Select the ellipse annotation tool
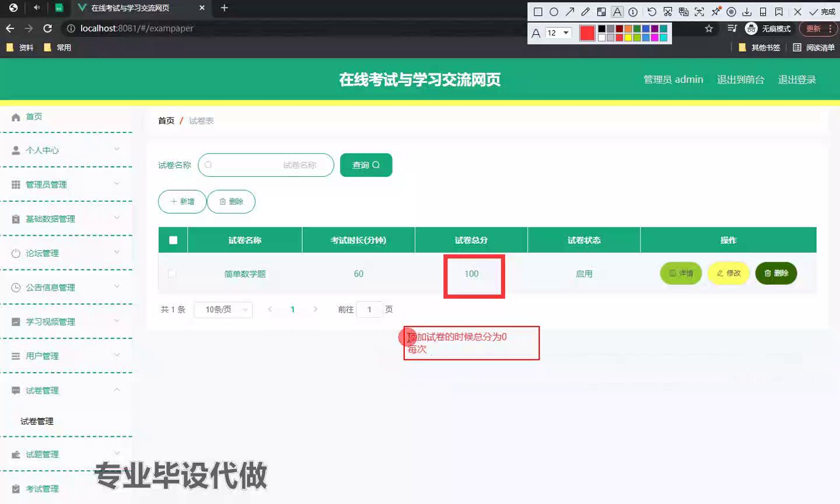This screenshot has height=504, width=840. (554, 12)
